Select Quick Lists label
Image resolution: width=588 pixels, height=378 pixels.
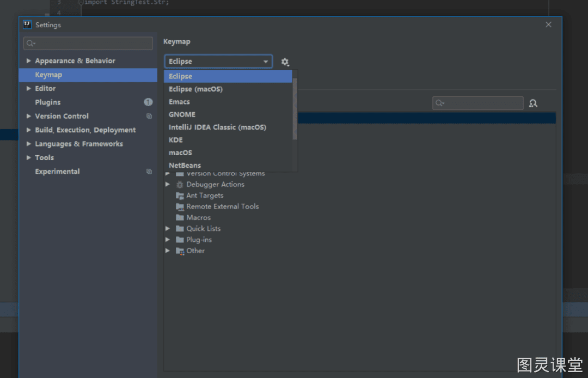click(204, 228)
